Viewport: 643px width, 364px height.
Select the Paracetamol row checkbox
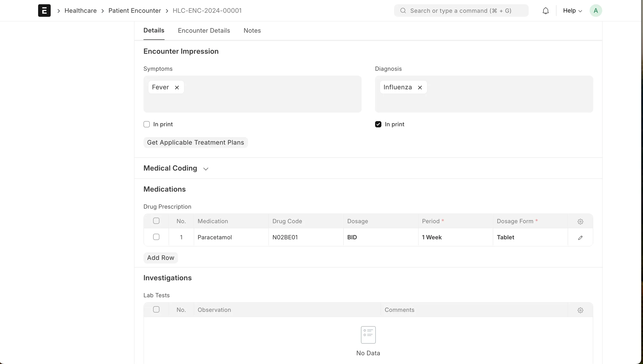[x=156, y=237]
